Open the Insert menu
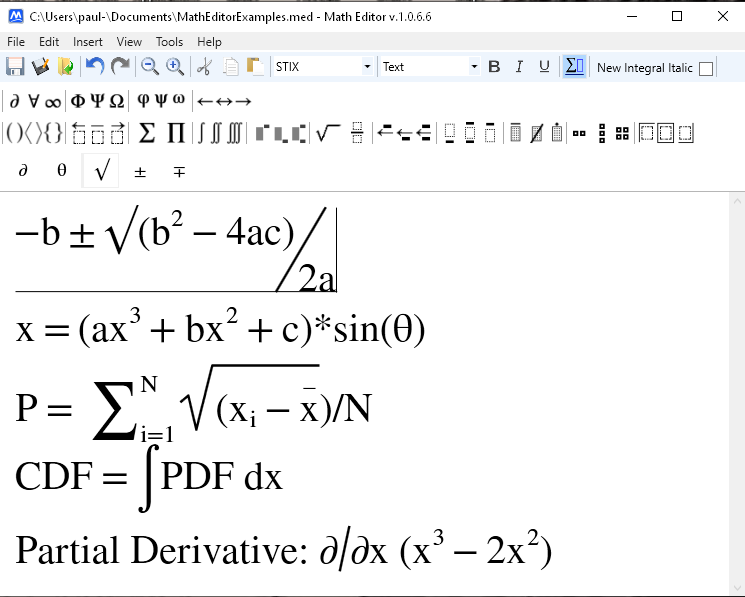 point(87,42)
